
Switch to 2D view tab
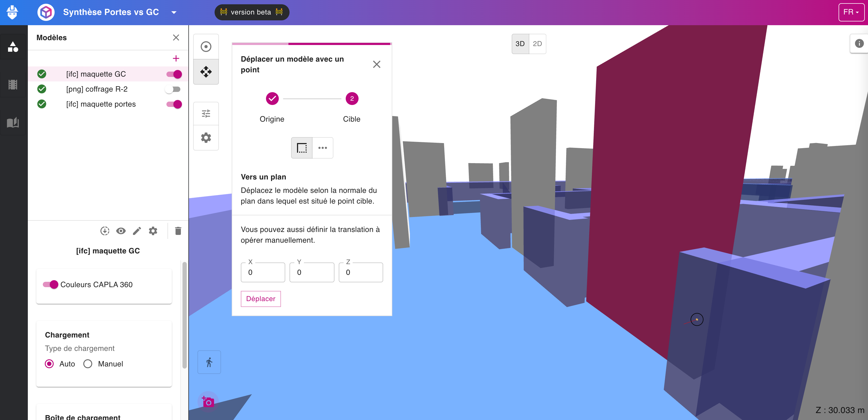tap(538, 43)
